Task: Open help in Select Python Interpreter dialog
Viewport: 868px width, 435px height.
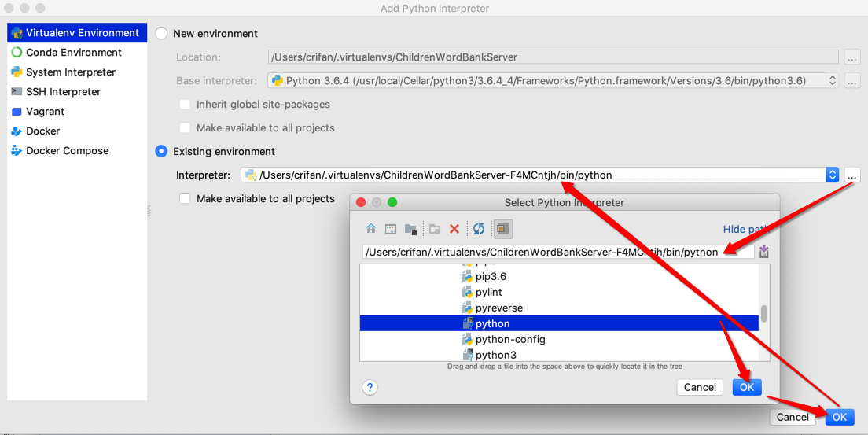Action: point(370,387)
